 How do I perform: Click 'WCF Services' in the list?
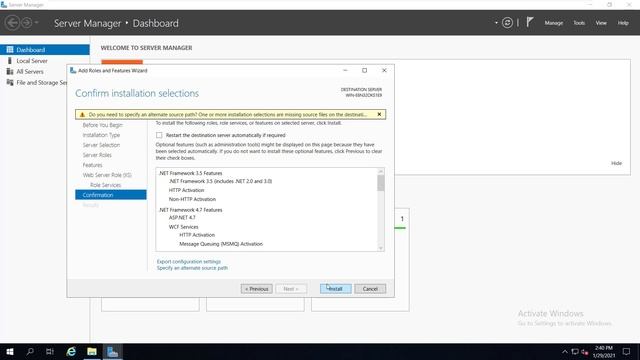click(x=183, y=227)
